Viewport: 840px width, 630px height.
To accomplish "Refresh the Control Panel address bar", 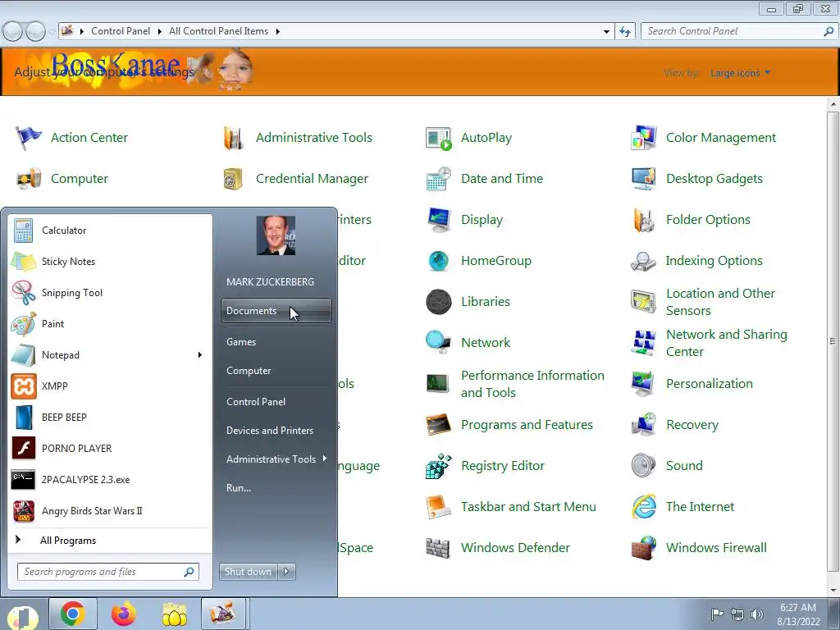I will (625, 32).
